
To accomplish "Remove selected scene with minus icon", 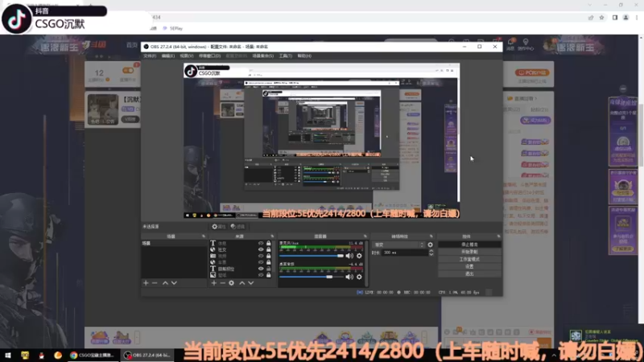I will point(155,283).
